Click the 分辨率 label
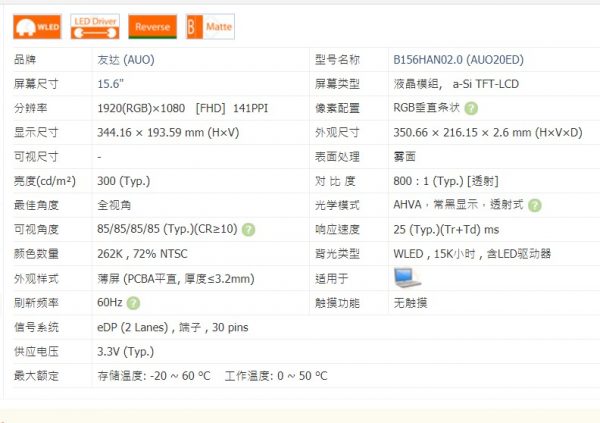Image resolution: width=600 pixels, height=423 pixels. coord(31,108)
